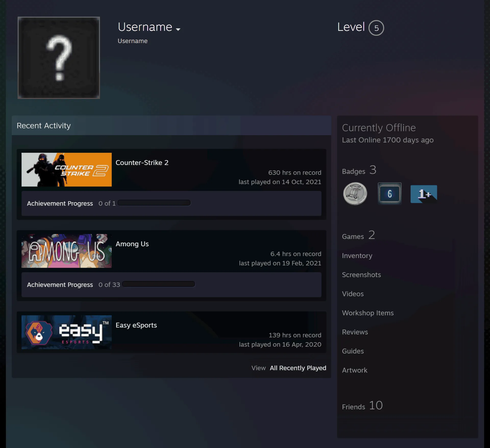Open the Among Us game banner
Viewport: 490px width, 448px height.
click(x=67, y=251)
